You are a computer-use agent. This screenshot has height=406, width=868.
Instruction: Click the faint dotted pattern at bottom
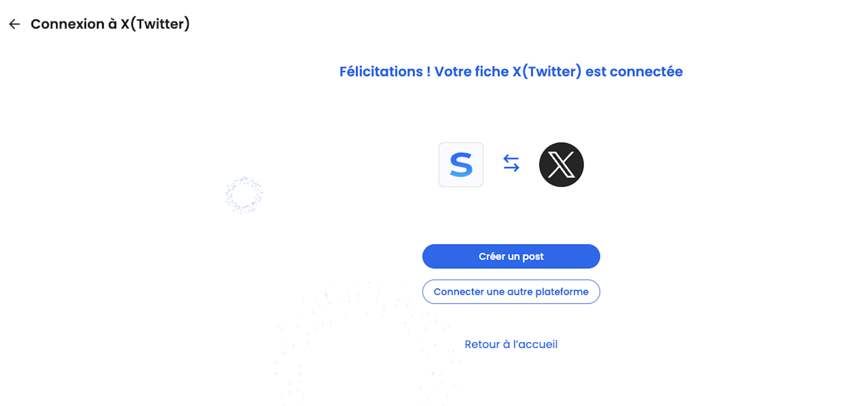[362, 344]
